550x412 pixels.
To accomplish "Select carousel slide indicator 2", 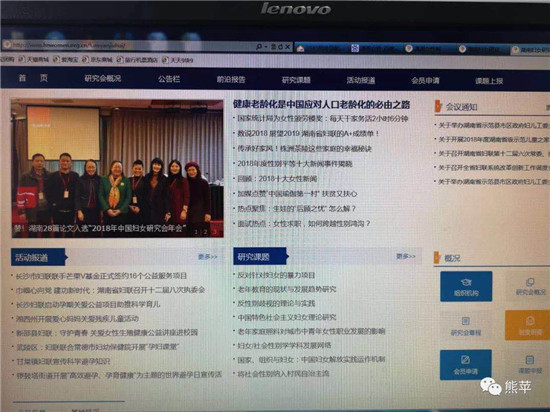I will [x=206, y=232].
